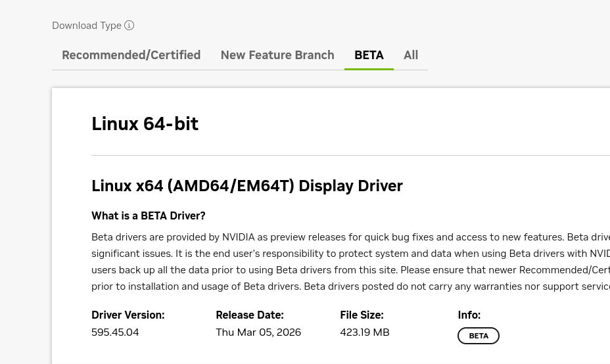Open the New Feature Branch tab
Image resolution: width=610 pixels, height=364 pixels.
[277, 55]
